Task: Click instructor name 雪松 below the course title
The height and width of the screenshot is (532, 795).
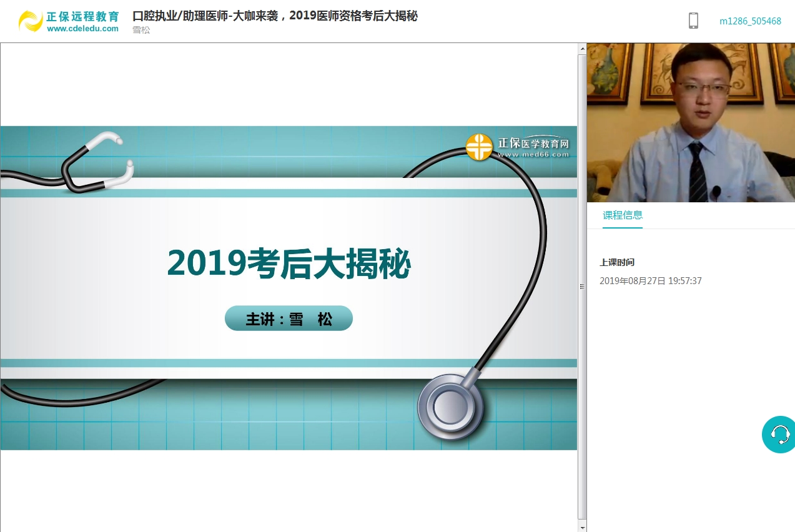Action: pos(141,30)
